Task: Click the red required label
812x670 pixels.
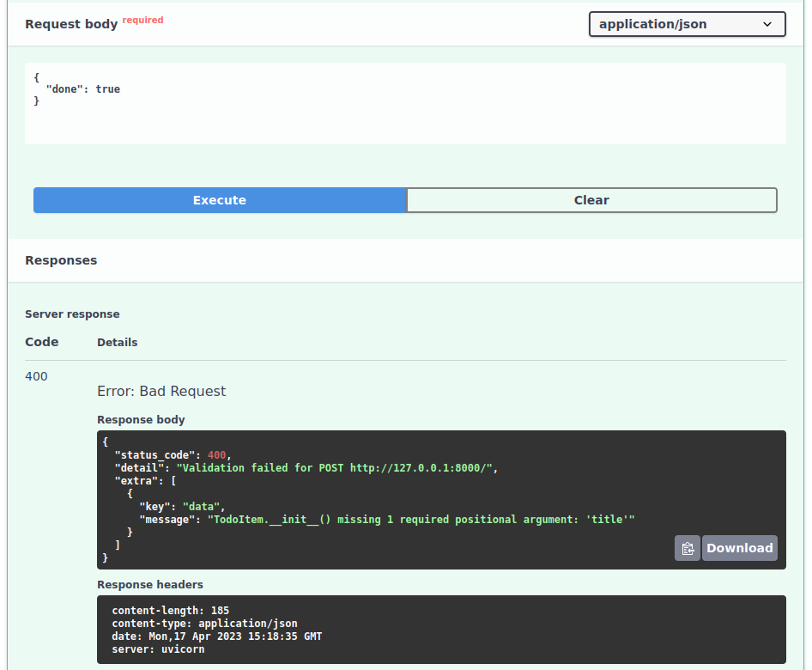Action: pos(142,20)
